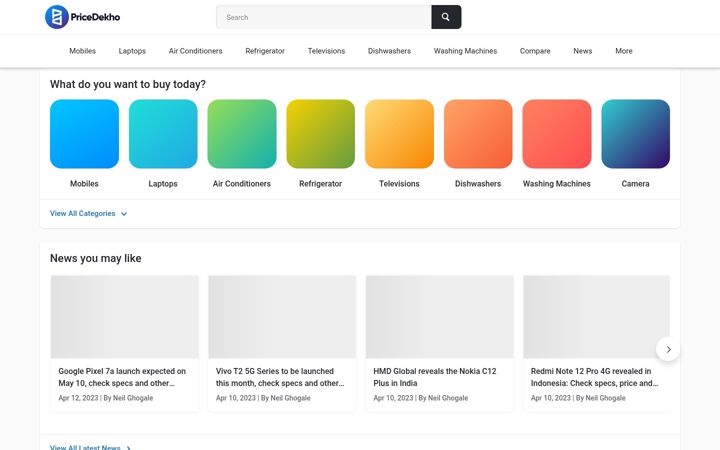The image size is (720, 450).
Task: Click the Televisions label under tile
Action: coord(399,184)
